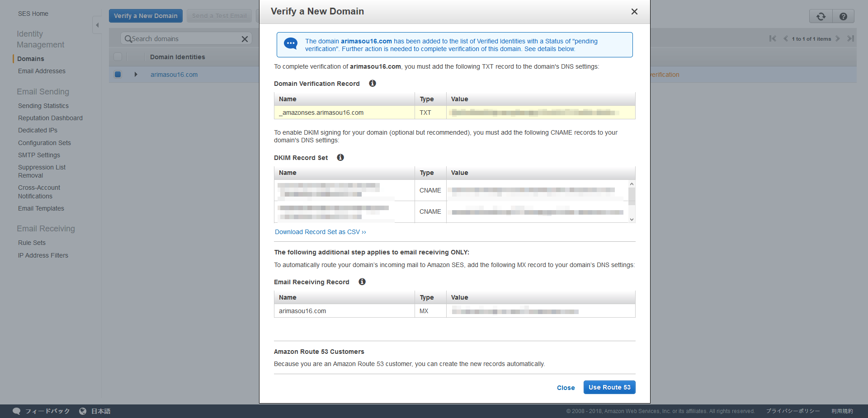This screenshot has width=868, height=418.
Task: Open Rule Sets page
Action: (32, 243)
